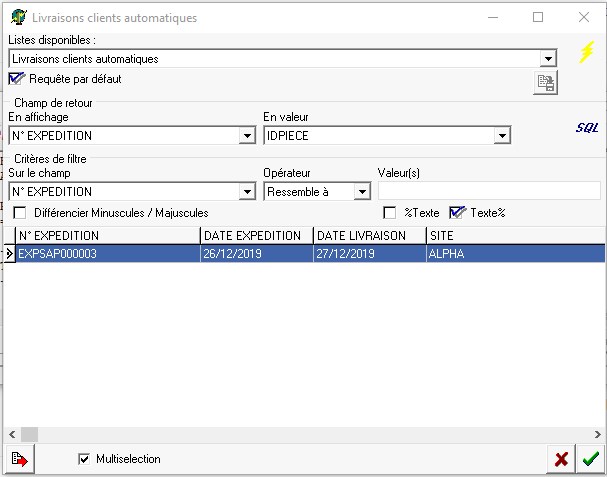Viewport: 607px width, 477px height.
Task: Disable the Multiselection checkbox
Action: (x=84, y=459)
